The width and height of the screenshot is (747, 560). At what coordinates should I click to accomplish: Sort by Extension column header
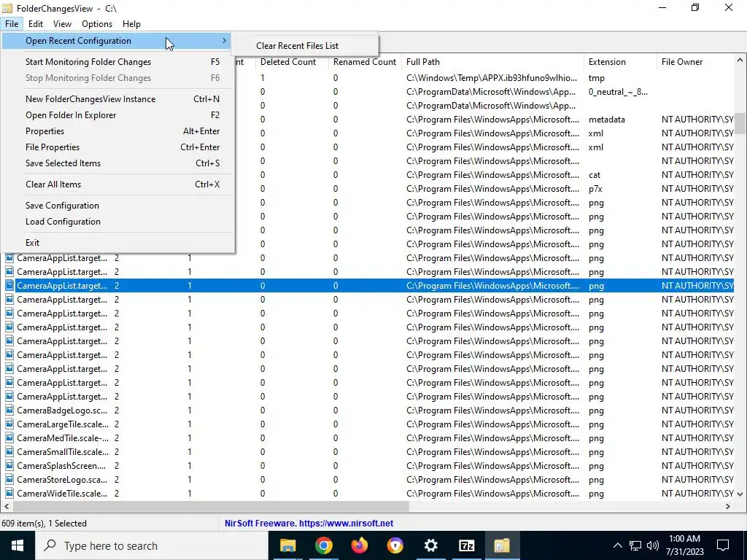point(620,62)
